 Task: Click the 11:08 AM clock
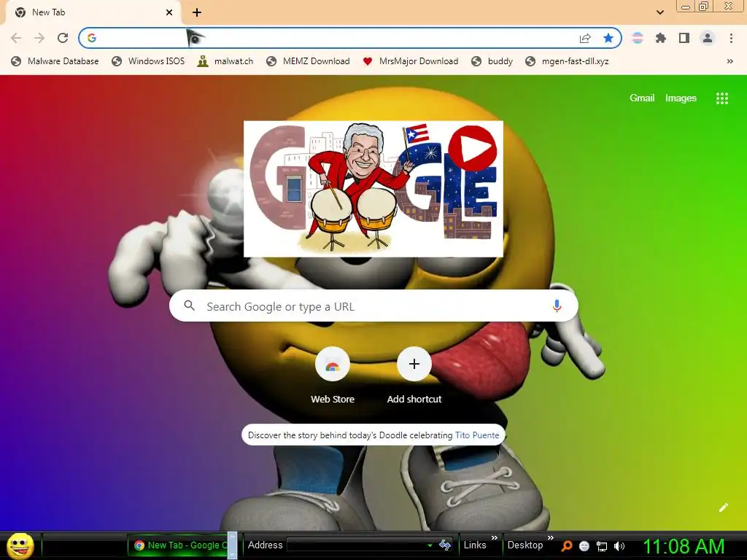pos(684,546)
